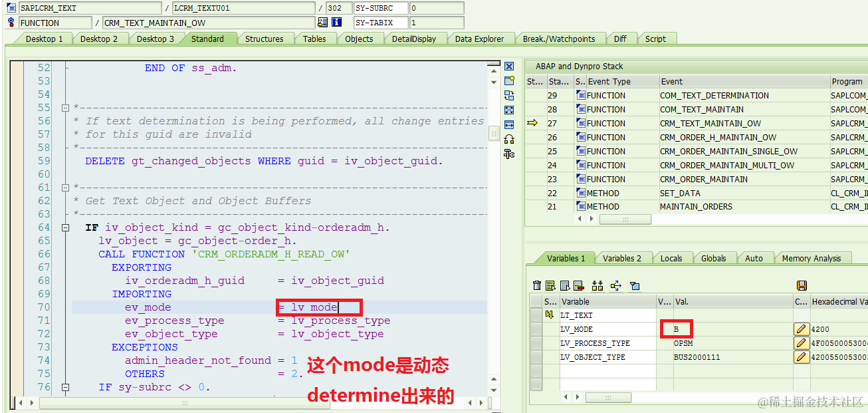
Task: Edit LV_PROCESS_TYPE value with pencil icon
Action: coord(802,343)
